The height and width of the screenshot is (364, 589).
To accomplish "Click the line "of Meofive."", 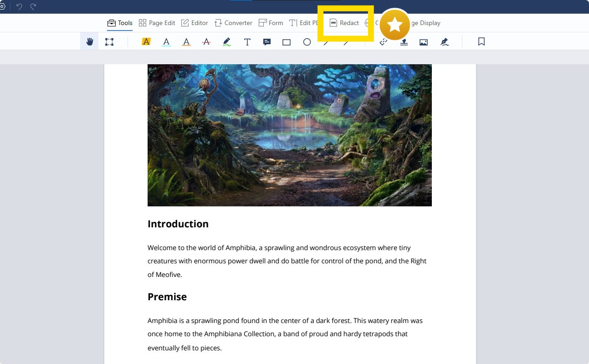I will 165,275.
